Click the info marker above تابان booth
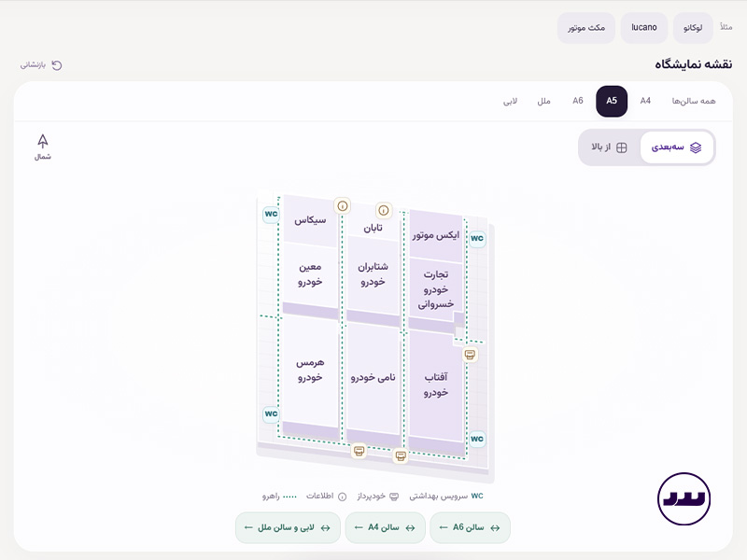This screenshot has width=747, height=560. click(384, 210)
